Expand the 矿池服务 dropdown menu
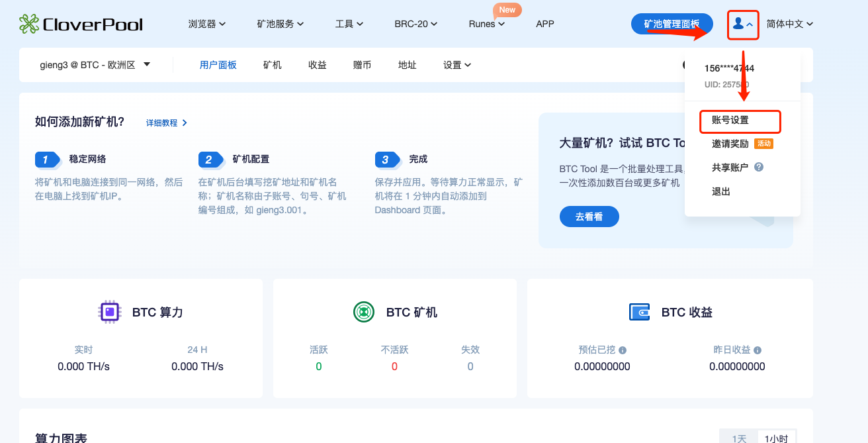The width and height of the screenshot is (868, 443). click(281, 24)
